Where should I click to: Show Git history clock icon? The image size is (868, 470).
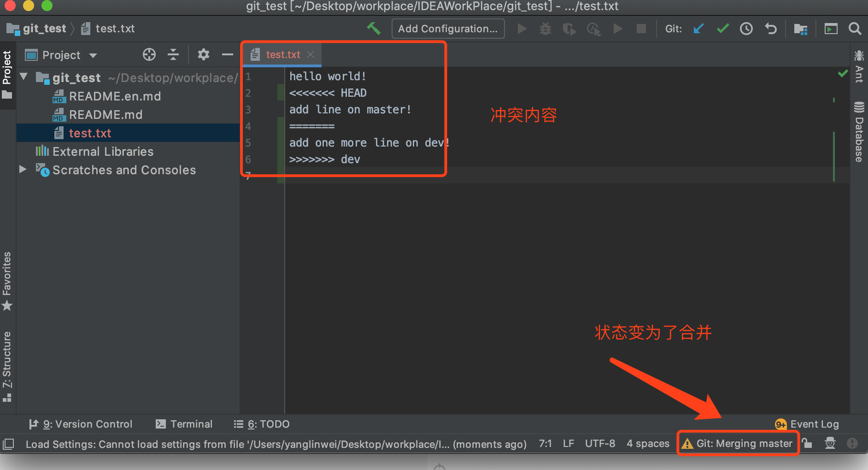(x=746, y=29)
